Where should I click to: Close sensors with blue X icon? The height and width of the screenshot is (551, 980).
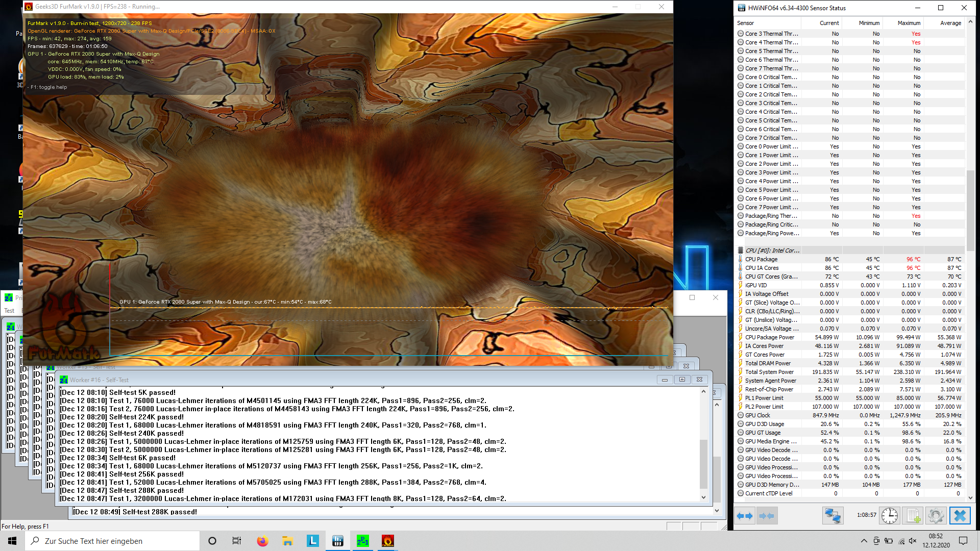(x=960, y=516)
